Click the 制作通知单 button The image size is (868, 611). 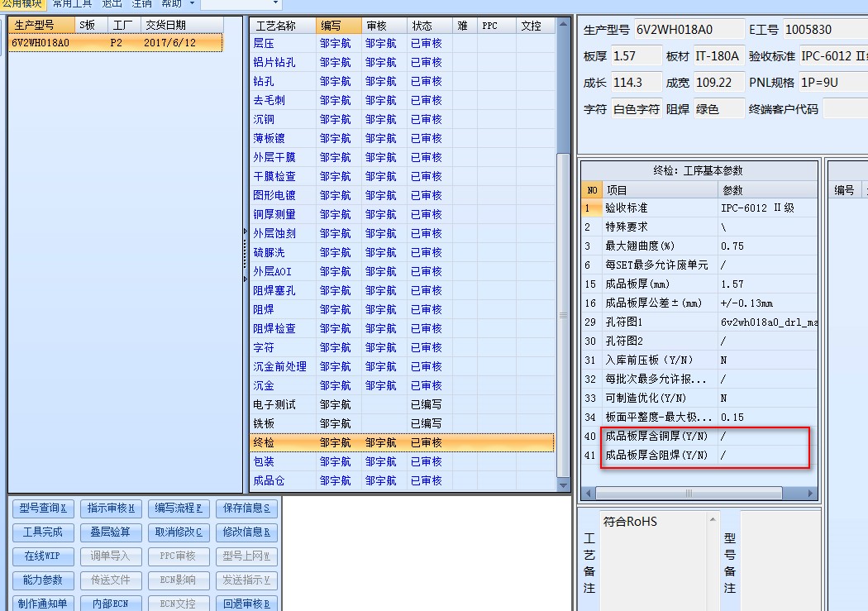(x=43, y=604)
